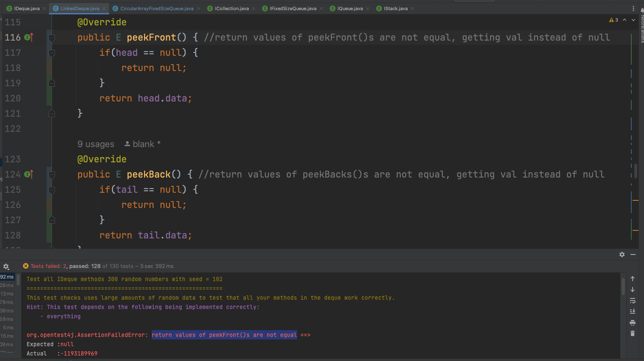Viewport: 644px width, 361px height.
Task: Click the up arrow in console toolbar
Action: pyautogui.click(x=633, y=279)
